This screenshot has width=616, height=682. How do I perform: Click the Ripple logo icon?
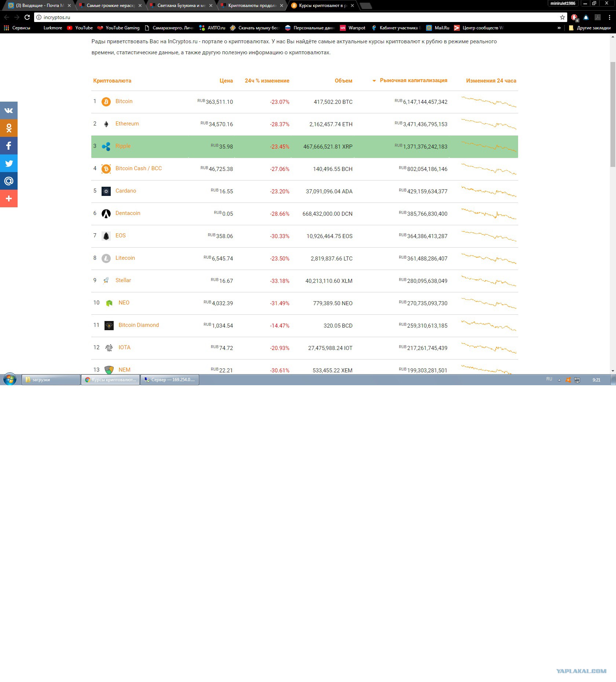(x=106, y=146)
